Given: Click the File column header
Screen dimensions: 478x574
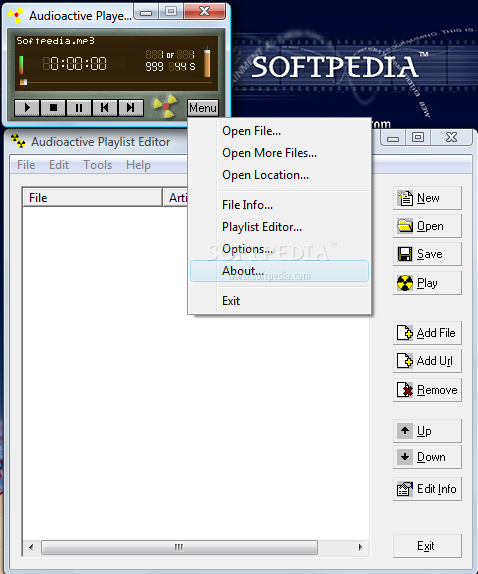Looking at the screenshot, I should pos(92,198).
